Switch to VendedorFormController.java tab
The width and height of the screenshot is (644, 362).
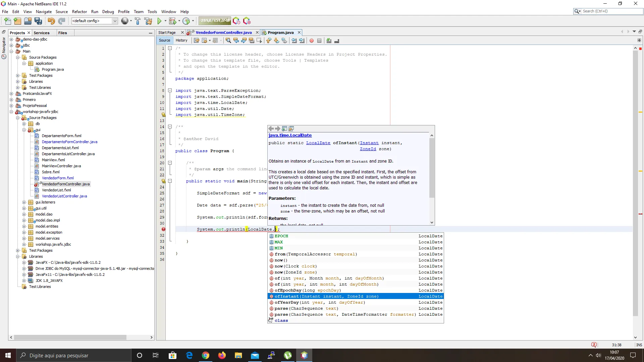(x=223, y=33)
